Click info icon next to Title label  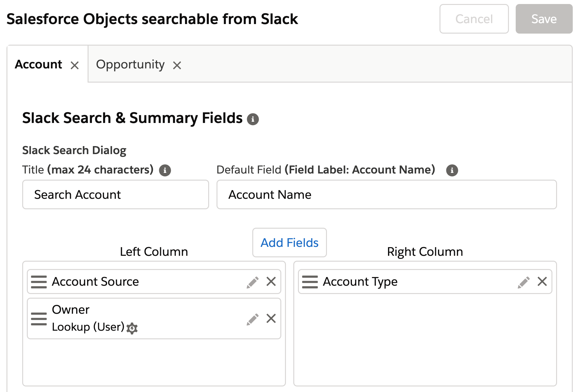coord(165,170)
